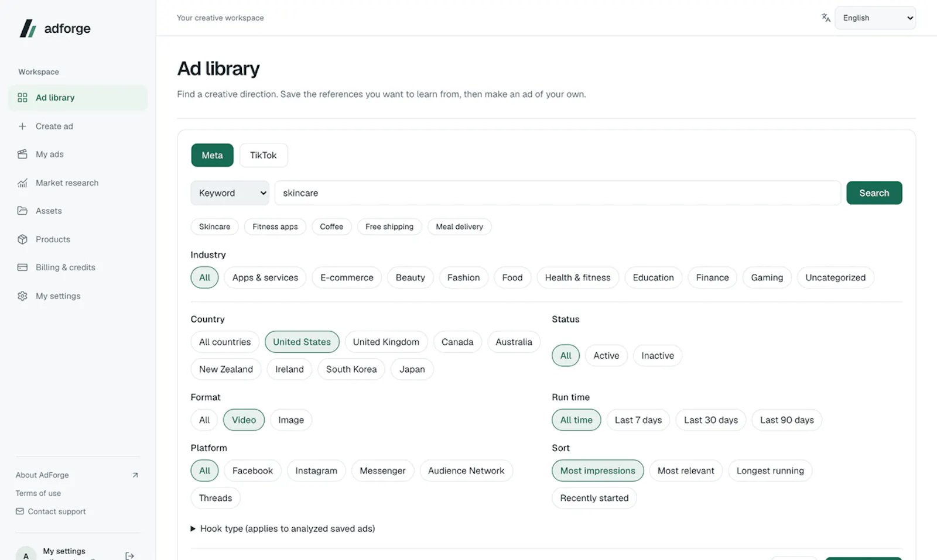937x560 pixels.
Task: Switch to the TikTok tab
Action: tap(264, 155)
